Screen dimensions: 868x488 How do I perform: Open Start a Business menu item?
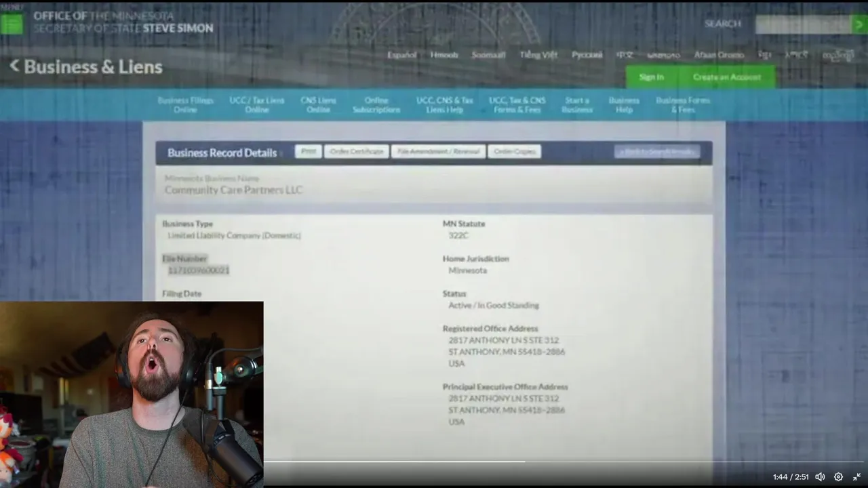pos(577,104)
